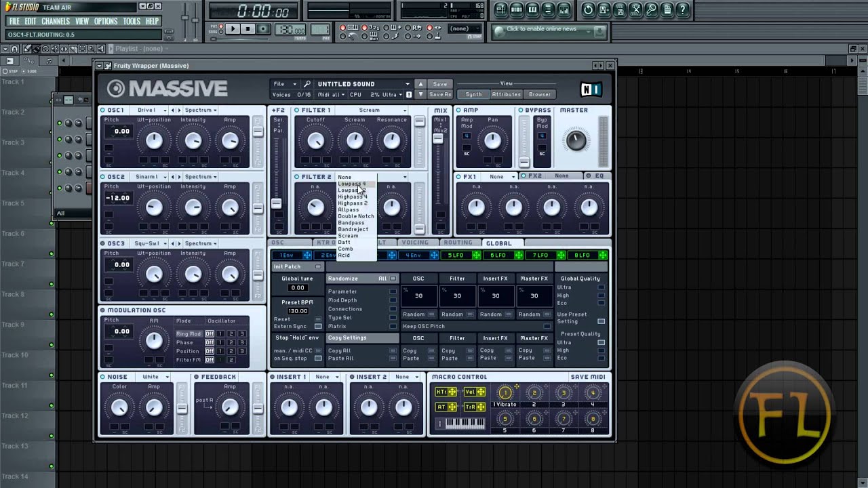Toggle the BYPASS power button
Image resolution: width=868 pixels, height=488 pixels.
pos(521,110)
